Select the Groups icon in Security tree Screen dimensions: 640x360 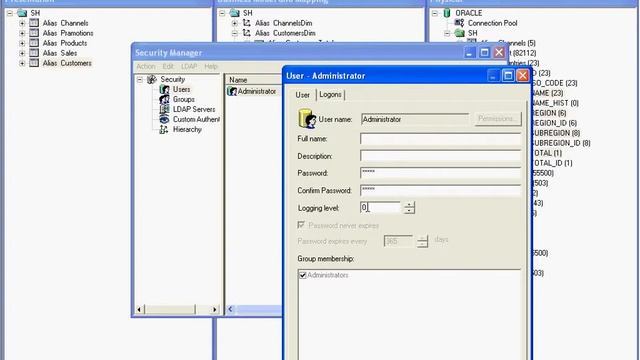[x=164, y=99]
